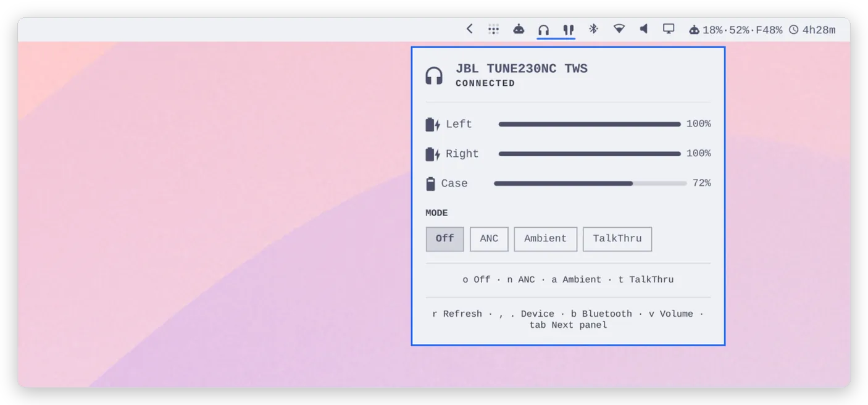Click the 100% value in the Left row

coord(699,124)
